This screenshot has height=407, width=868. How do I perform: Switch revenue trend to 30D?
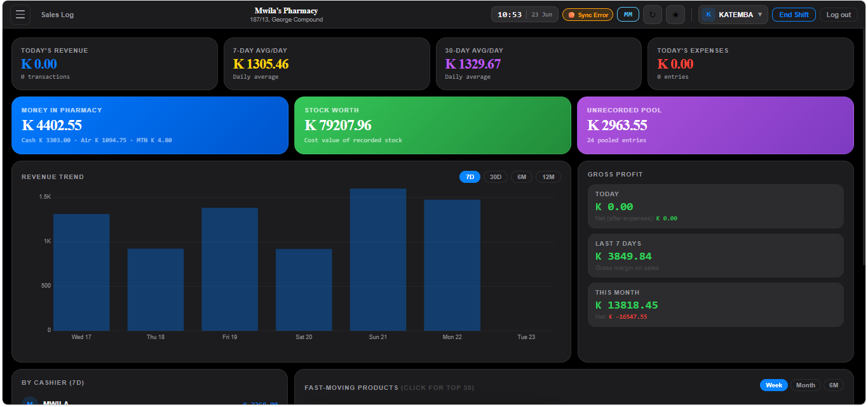(x=496, y=177)
